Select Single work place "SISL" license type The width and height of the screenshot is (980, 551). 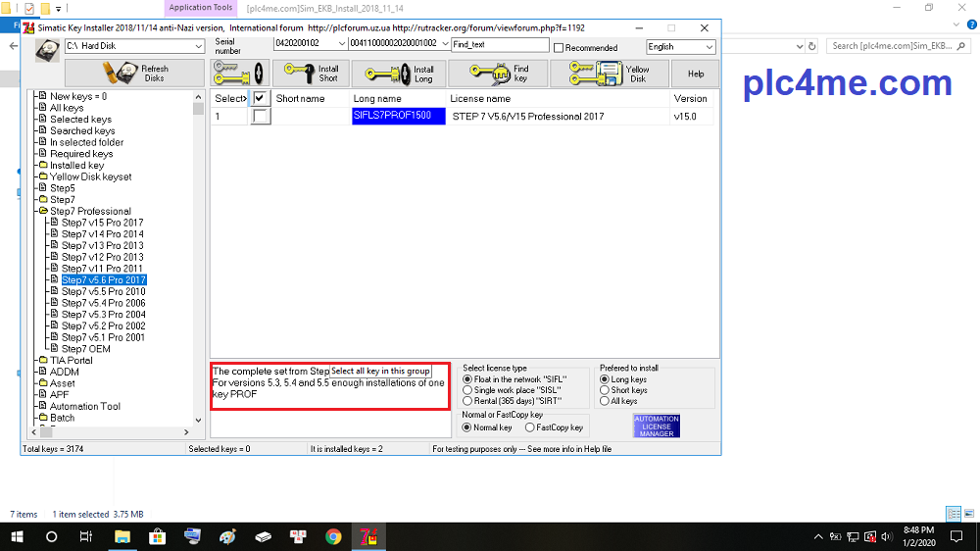[x=467, y=390]
